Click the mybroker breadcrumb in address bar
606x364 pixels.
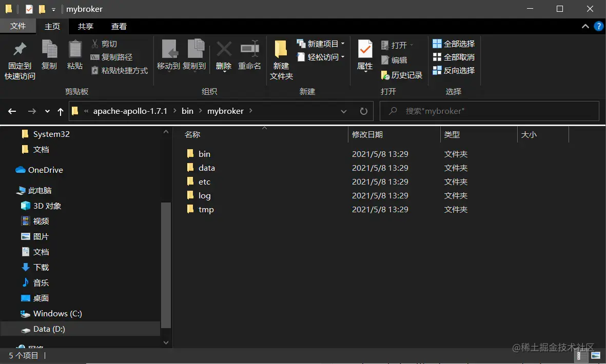click(x=225, y=111)
